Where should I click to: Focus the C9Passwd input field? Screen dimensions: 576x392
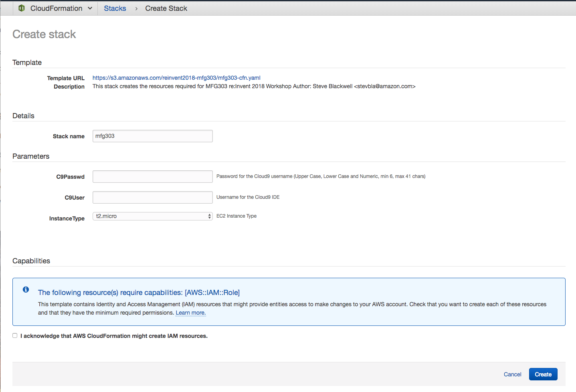point(153,176)
